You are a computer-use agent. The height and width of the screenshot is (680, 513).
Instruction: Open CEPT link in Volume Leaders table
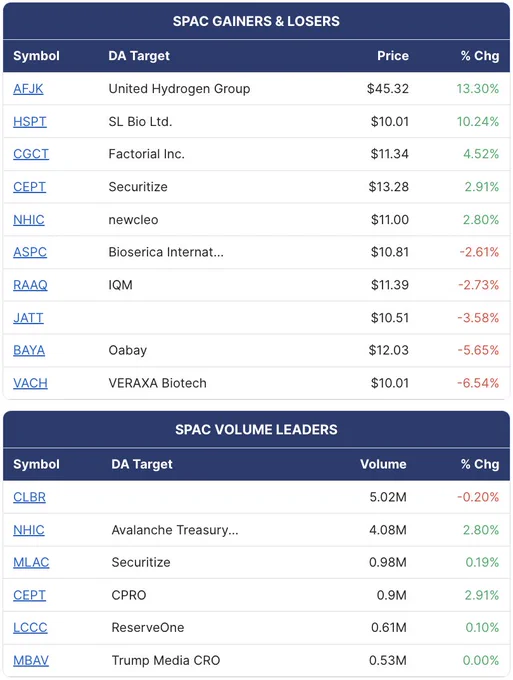click(29, 595)
